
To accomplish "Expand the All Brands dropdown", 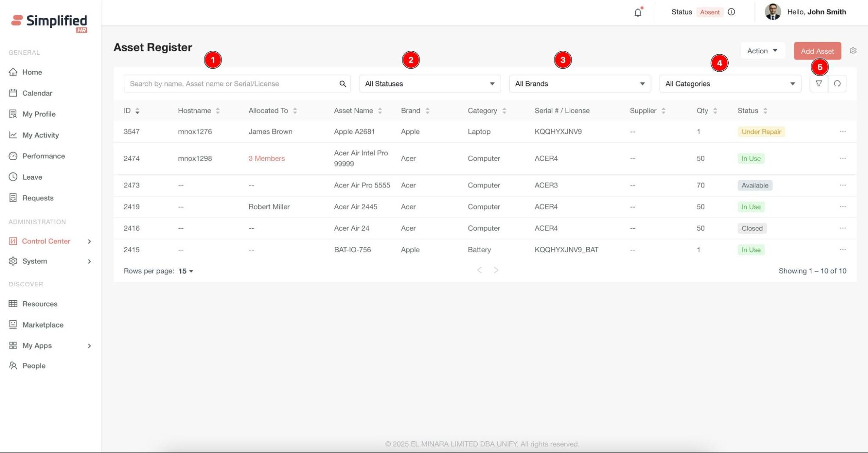I will point(580,84).
